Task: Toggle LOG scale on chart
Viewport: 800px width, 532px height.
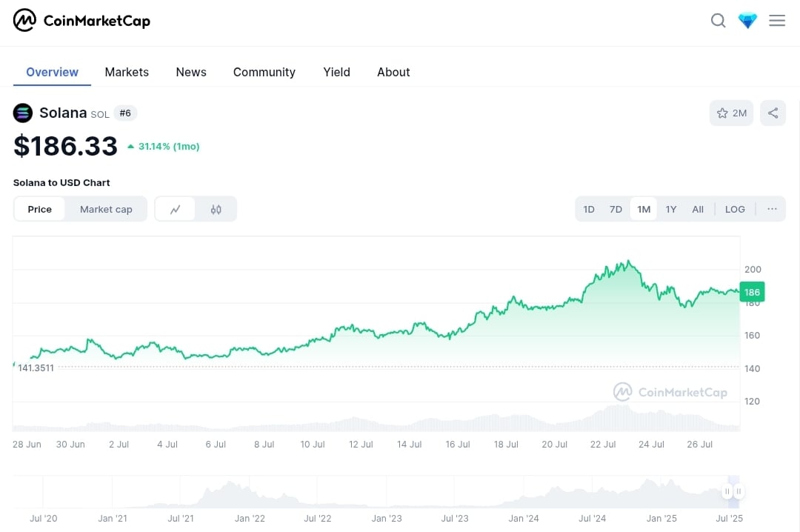Action: pos(736,210)
